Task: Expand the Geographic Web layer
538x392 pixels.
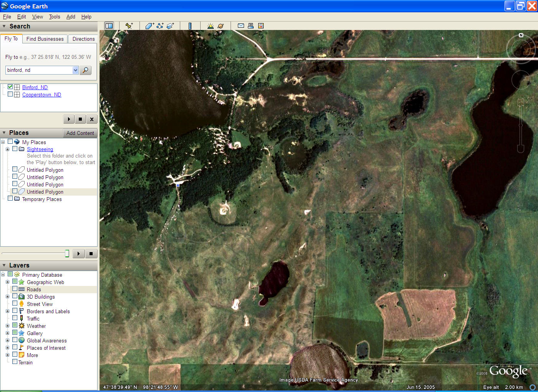Action: click(7, 282)
